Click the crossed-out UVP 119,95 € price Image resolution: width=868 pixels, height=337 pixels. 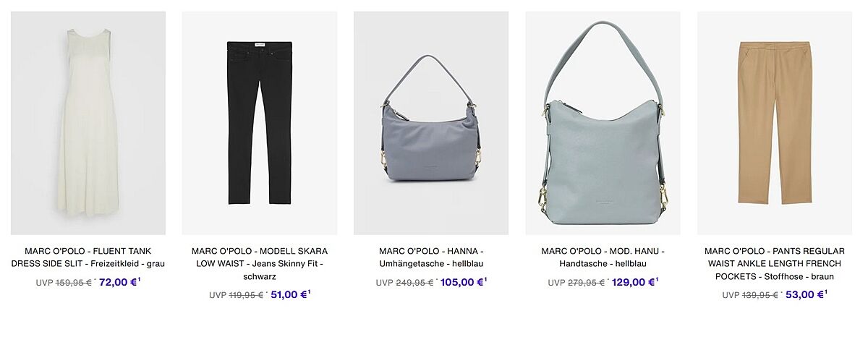click(x=236, y=295)
